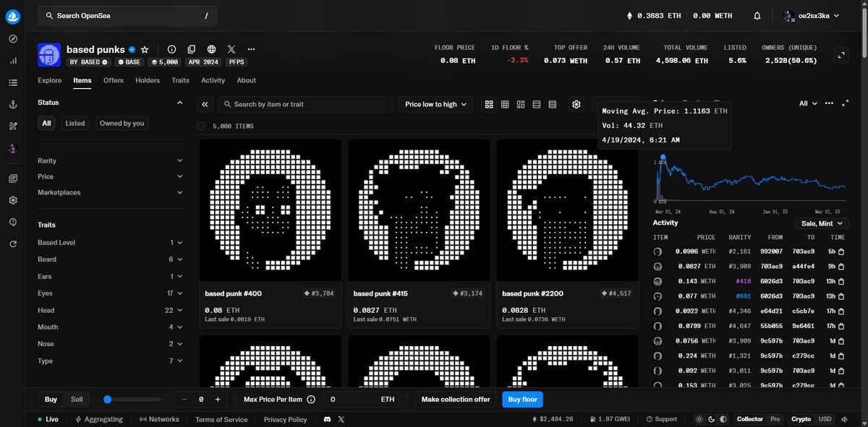The image size is (868, 427).
Task: Open the Studio wand icon in sidebar
Action: coord(13,126)
